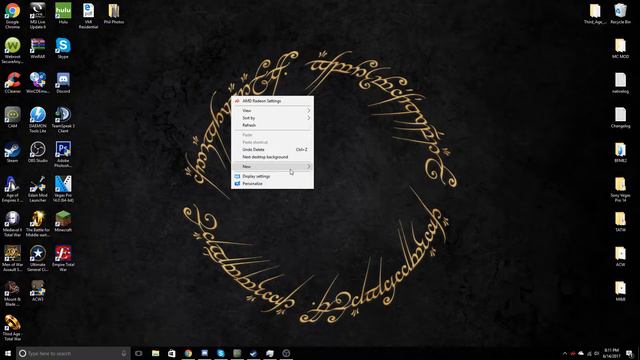Open MC MOD folder on desktop

620,48
